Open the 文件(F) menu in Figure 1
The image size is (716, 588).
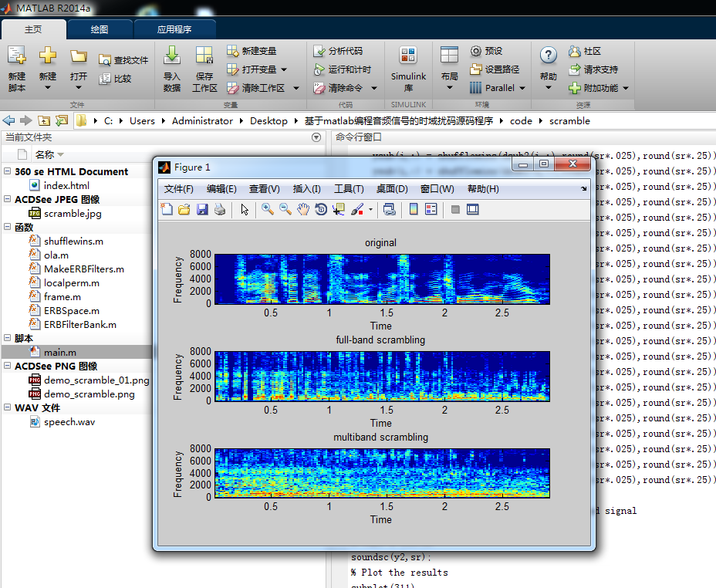point(178,189)
